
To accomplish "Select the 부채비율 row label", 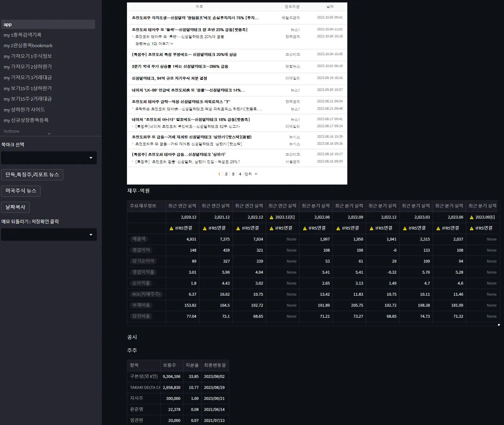I will (x=141, y=305).
